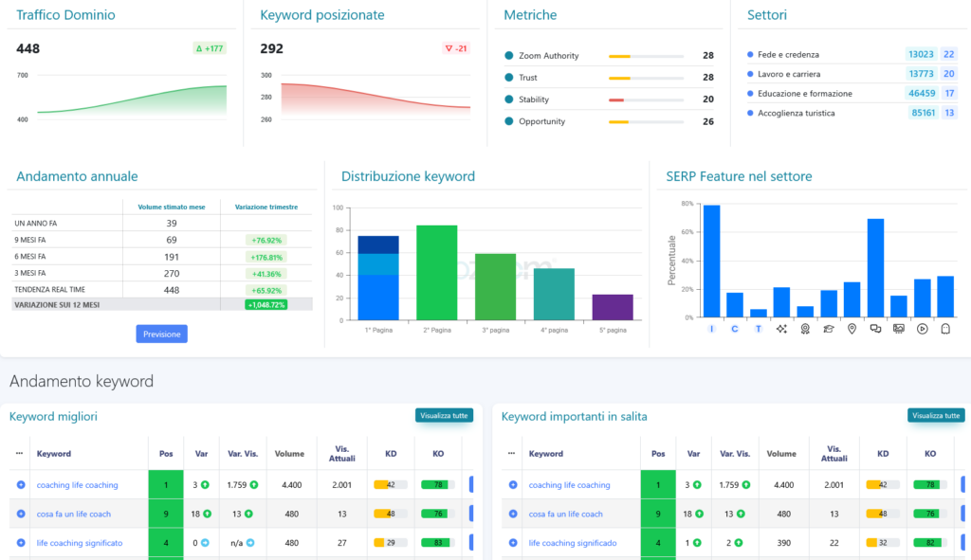Viewport: 971px width, 560px height.
Task: Select the chat bubbles SERP feature icon
Action: pyautogui.click(x=875, y=329)
